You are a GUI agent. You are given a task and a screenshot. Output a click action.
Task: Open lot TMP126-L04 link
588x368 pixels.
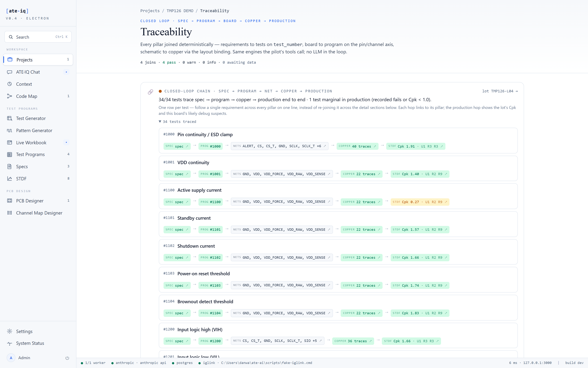500,91
